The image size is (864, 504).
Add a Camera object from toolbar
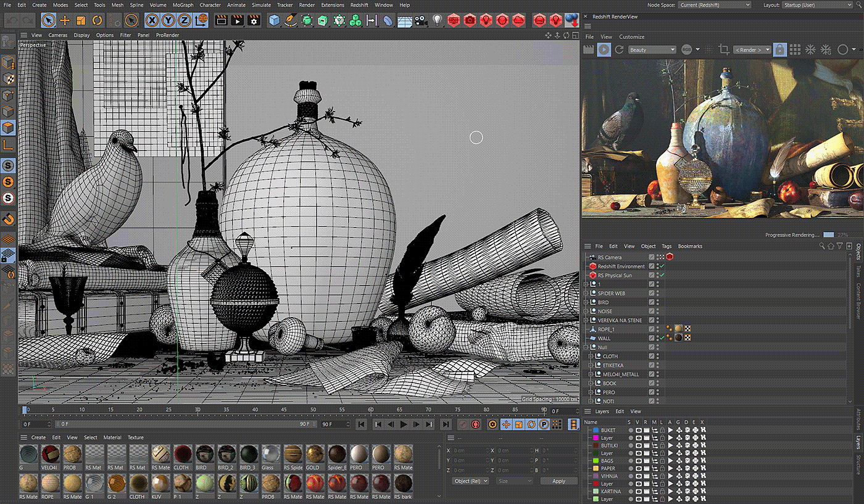[x=421, y=20]
